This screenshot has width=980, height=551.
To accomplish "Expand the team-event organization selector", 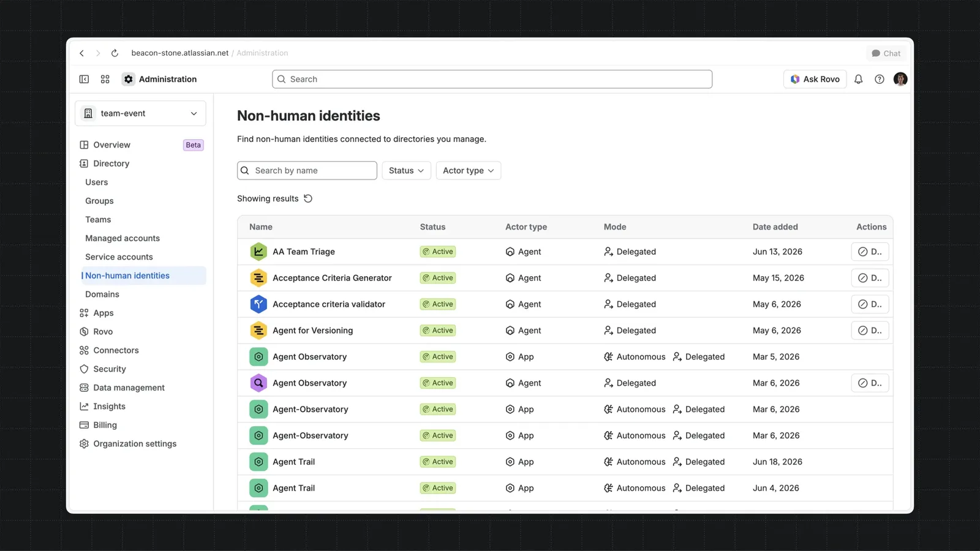I will [x=140, y=113].
